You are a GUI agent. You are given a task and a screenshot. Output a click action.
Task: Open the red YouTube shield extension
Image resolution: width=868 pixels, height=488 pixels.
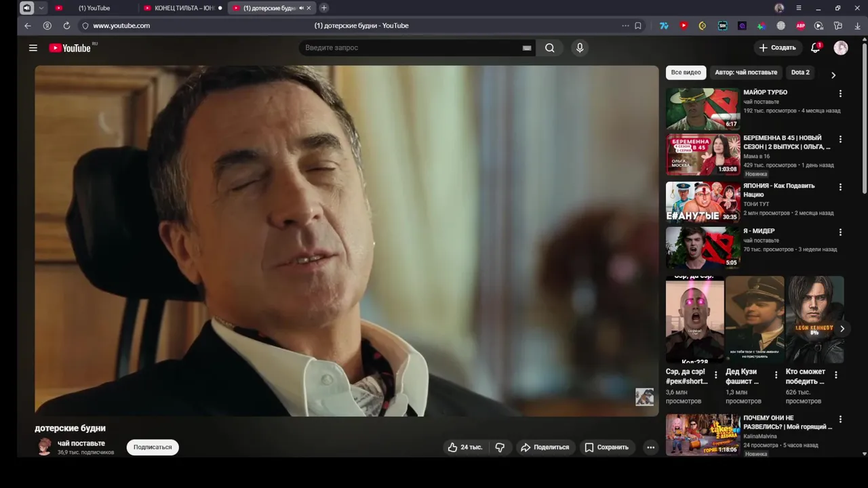point(684,26)
